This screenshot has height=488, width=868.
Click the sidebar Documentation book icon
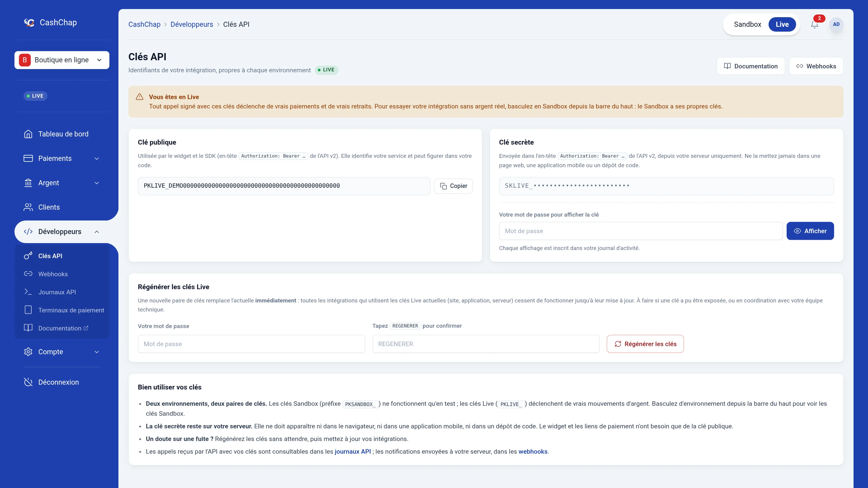tap(28, 328)
